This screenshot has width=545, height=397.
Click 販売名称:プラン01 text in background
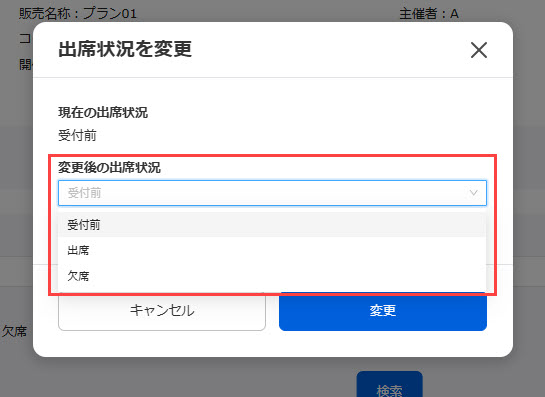(x=78, y=14)
